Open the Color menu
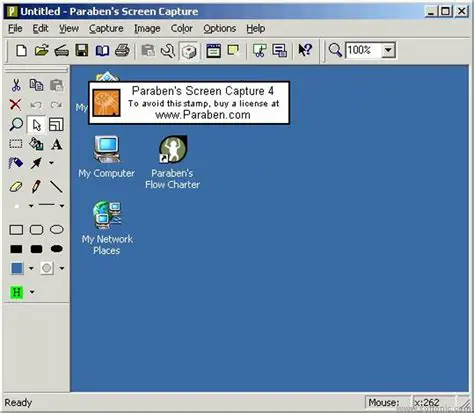Screen dimensions: 474x413 (x=182, y=29)
